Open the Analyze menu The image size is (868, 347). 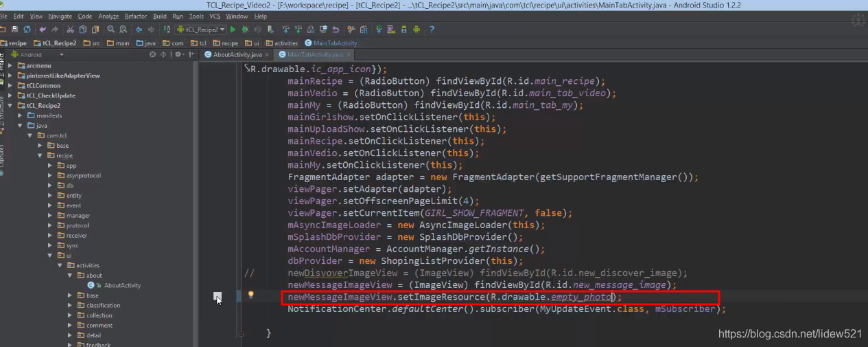click(x=108, y=16)
